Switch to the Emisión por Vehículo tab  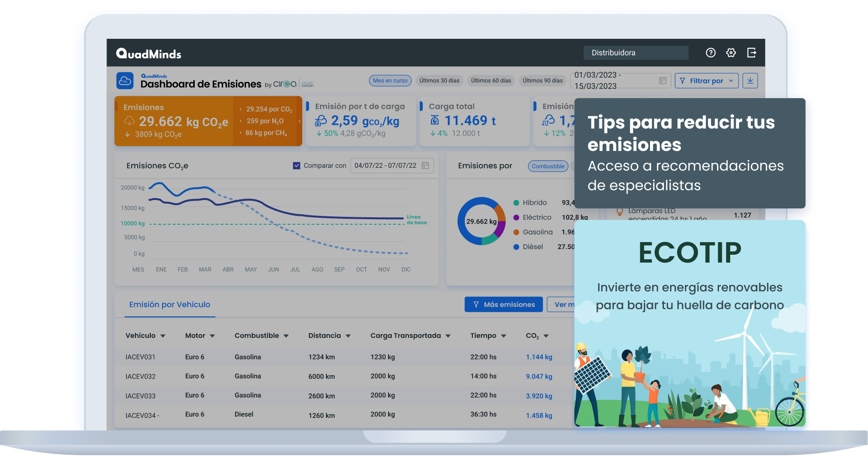pyautogui.click(x=169, y=305)
